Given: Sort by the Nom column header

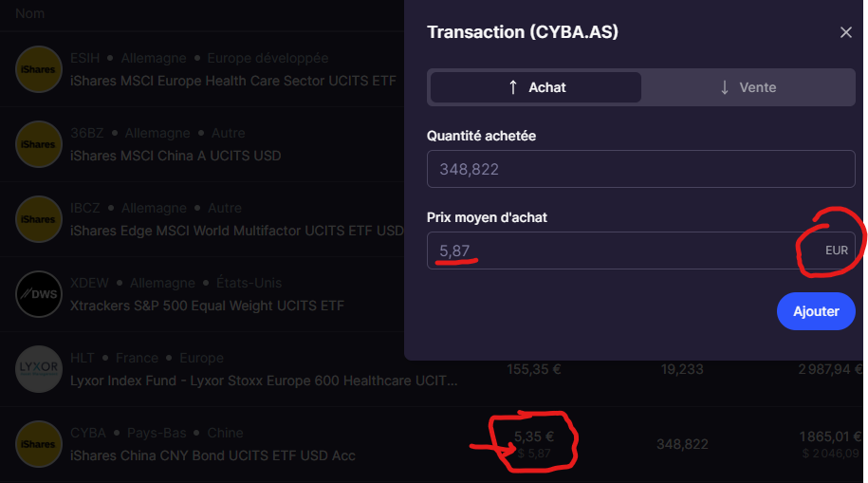Looking at the screenshot, I should [x=30, y=13].
